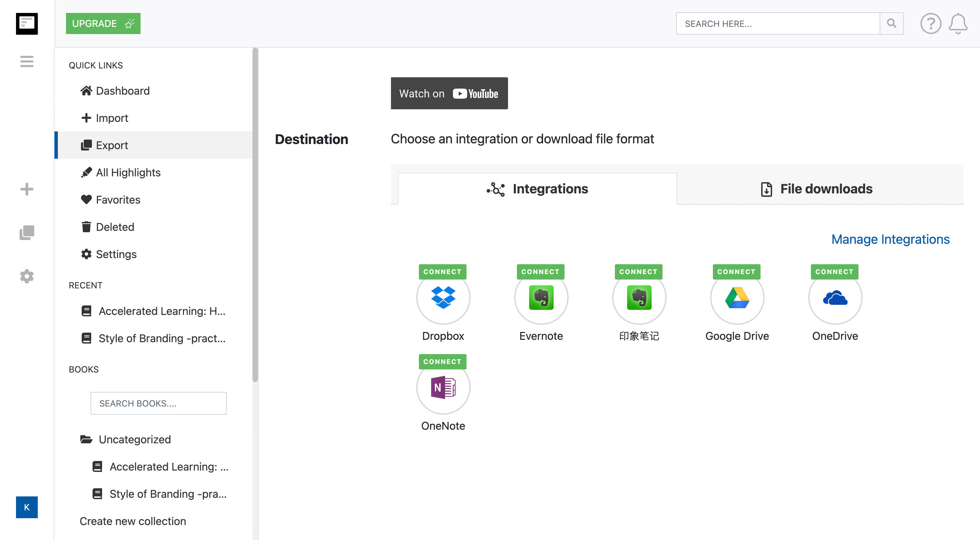The image size is (980, 540).
Task: Open the Dashboard quick link
Action: (x=123, y=91)
